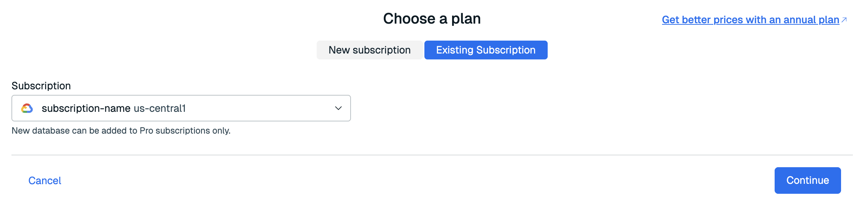Click the horizontal divider above Cancel

coord(432,155)
